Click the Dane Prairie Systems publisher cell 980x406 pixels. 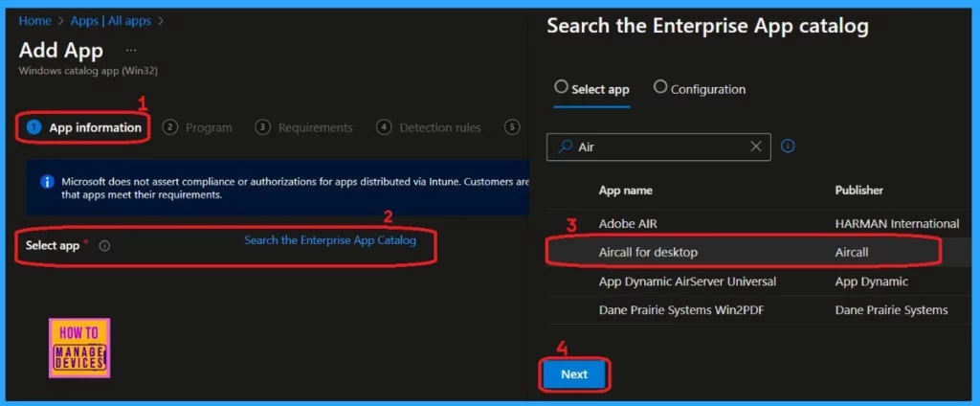(x=891, y=310)
